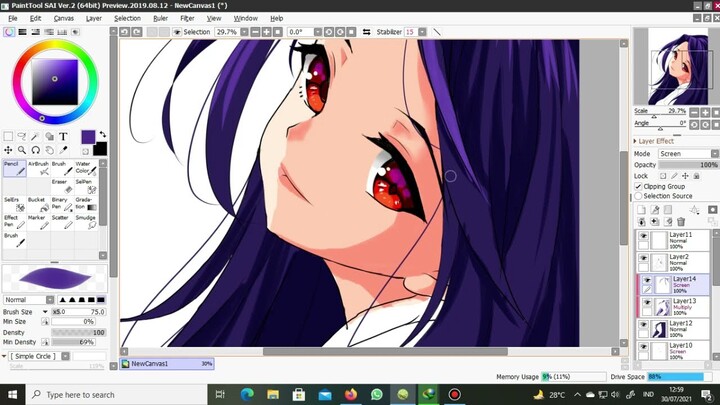Swap foreground and background colors

click(103, 135)
